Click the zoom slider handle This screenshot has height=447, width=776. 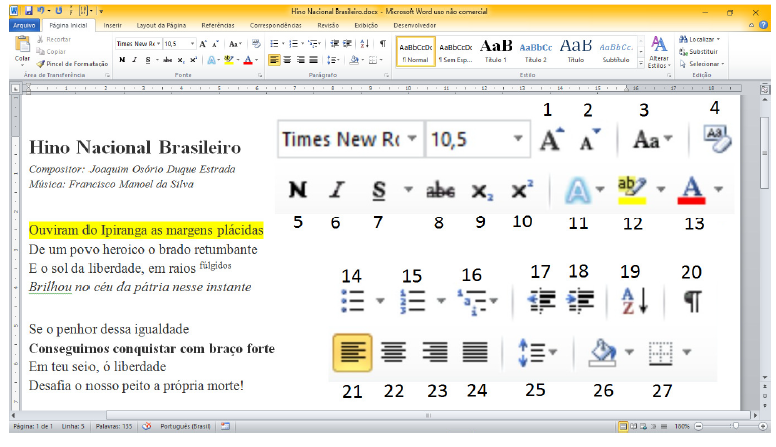(x=735, y=426)
